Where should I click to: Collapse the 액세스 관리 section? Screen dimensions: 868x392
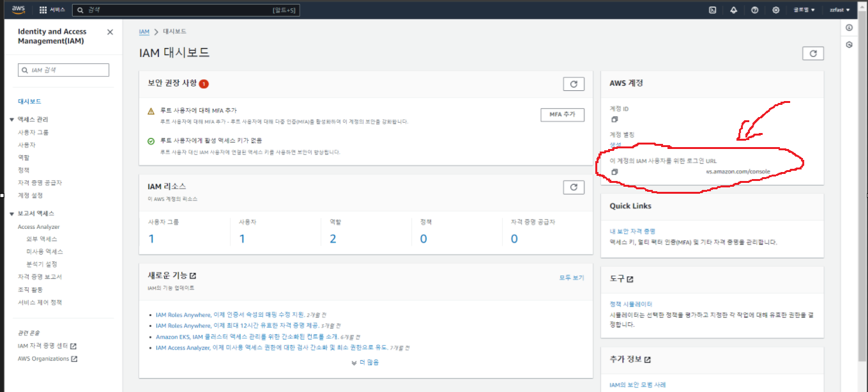click(11, 120)
